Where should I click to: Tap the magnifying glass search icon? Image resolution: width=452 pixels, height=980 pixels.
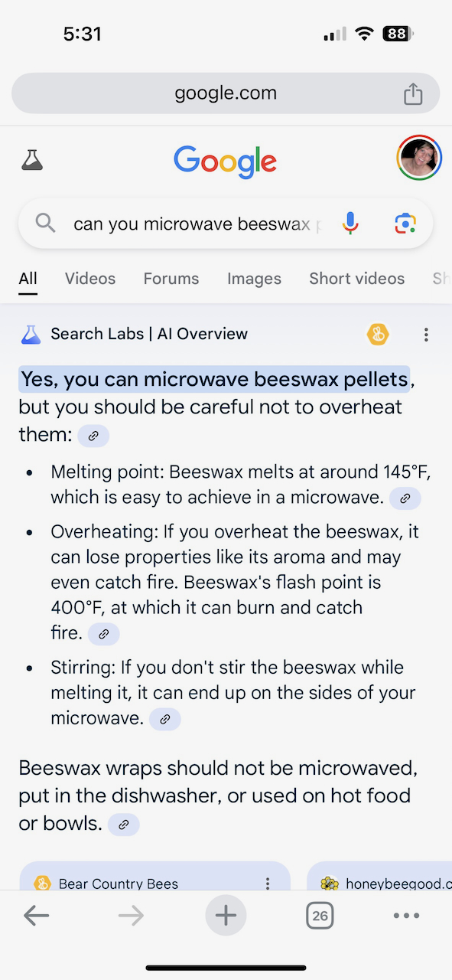coord(46,223)
